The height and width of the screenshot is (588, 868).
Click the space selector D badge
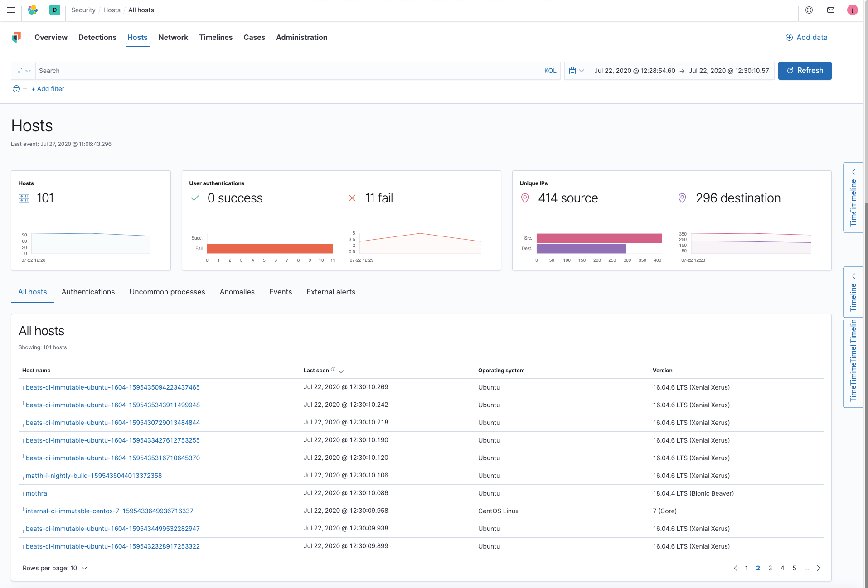coord(54,10)
